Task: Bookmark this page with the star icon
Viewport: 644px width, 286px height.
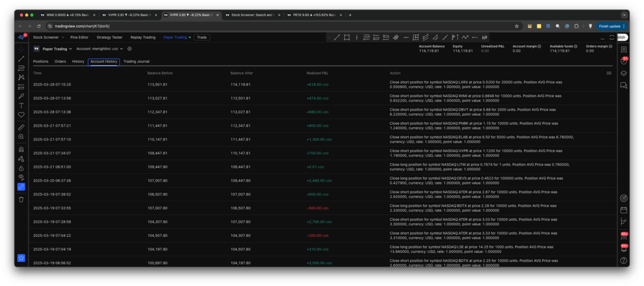Action: [517, 26]
